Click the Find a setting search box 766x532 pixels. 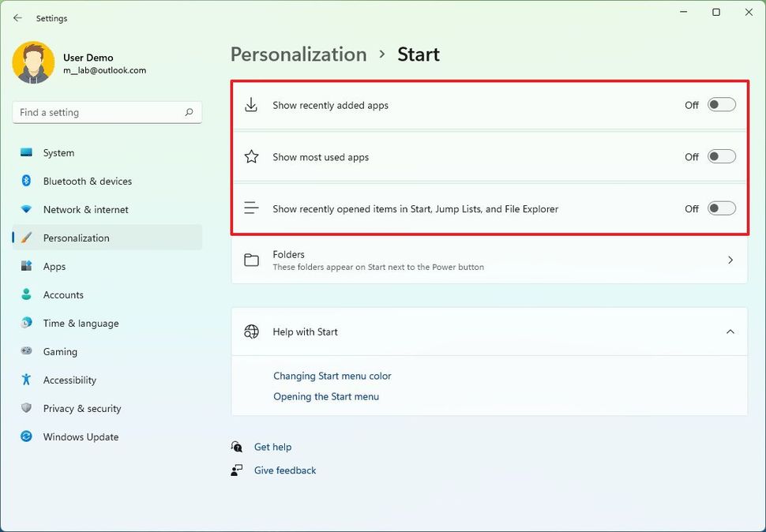(x=107, y=112)
